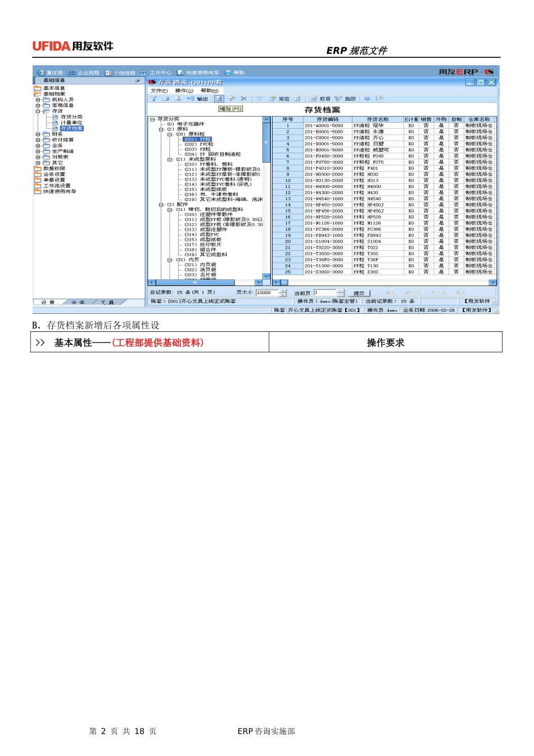Click the refresh icon after 定位
The width and height of the screenshot is (534, 756).
297,98
